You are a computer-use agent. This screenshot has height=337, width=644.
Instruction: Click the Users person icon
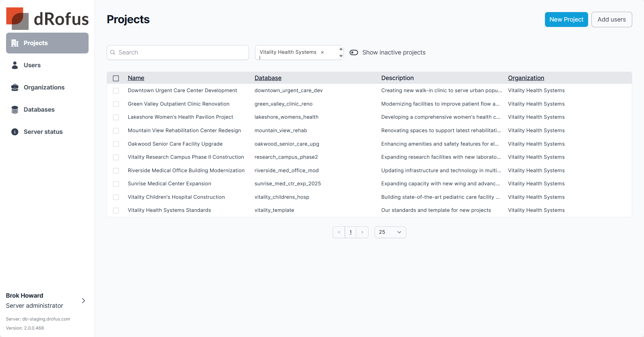click(x=15, y=65)
